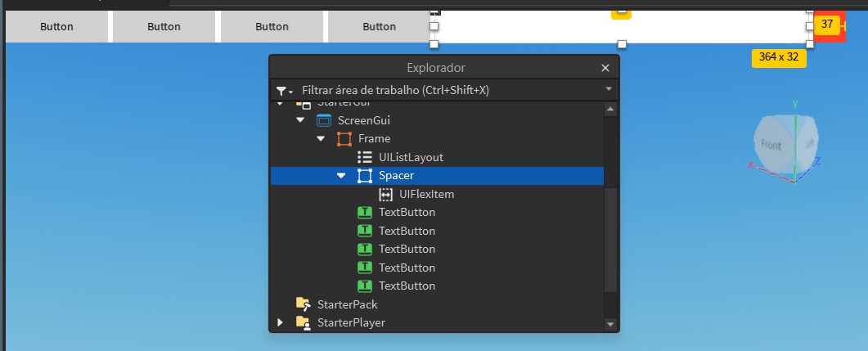
Task: Close the Explorador panel
Action: pyautogui.click(x=605, y=68)
